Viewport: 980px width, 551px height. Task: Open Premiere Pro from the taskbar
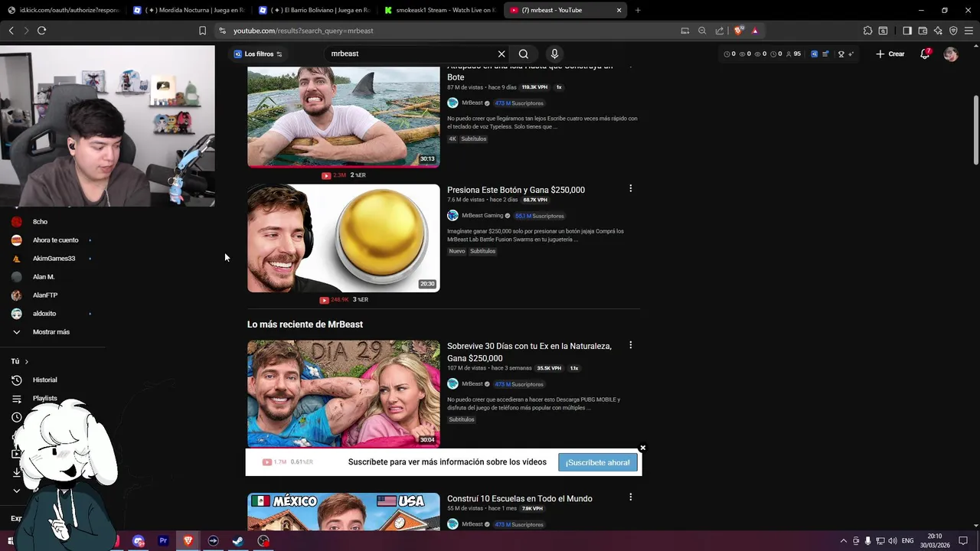[163, 541]
